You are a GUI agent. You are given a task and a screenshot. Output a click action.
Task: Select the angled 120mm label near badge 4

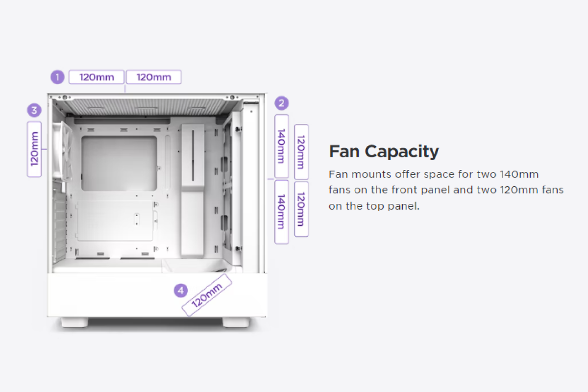(x=206, y=294)
